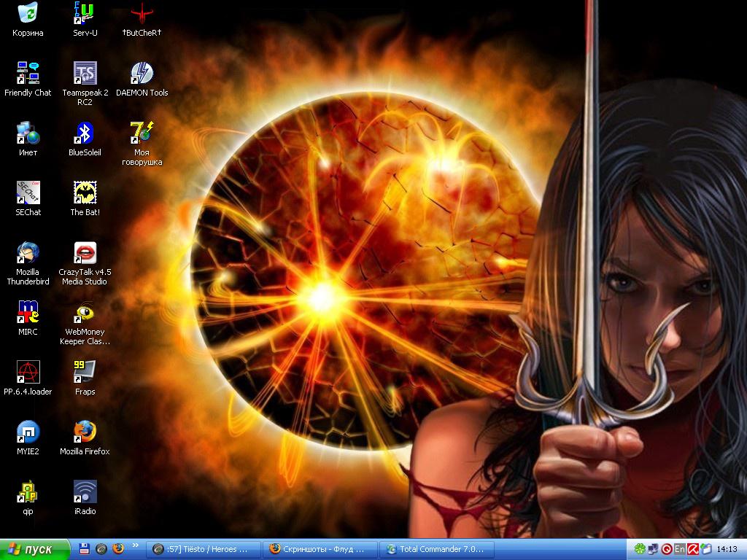Open WebMoney Keeper Classic shortcut
The height and width of the screenshot is (560, 747).
85,323
